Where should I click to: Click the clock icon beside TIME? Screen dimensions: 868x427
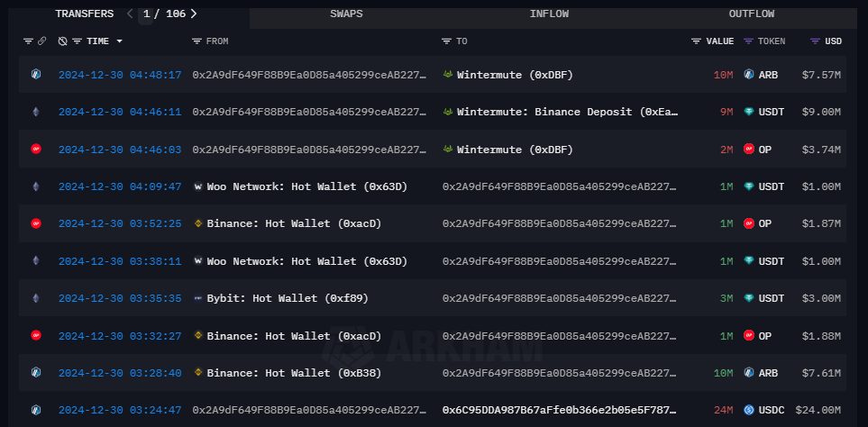tap(62, 41)
